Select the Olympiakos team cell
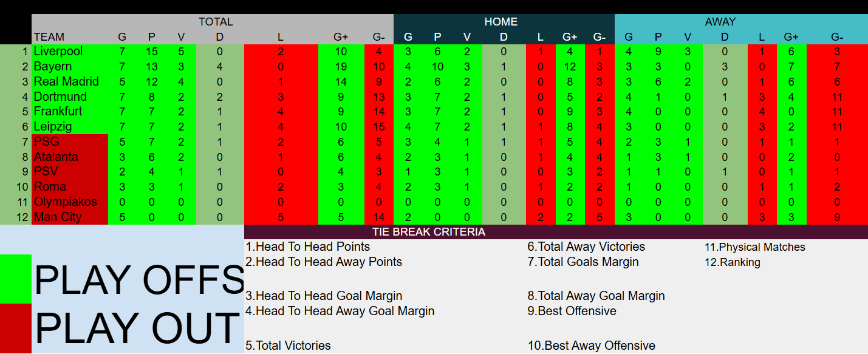868x354 pixels. [70, 202]
